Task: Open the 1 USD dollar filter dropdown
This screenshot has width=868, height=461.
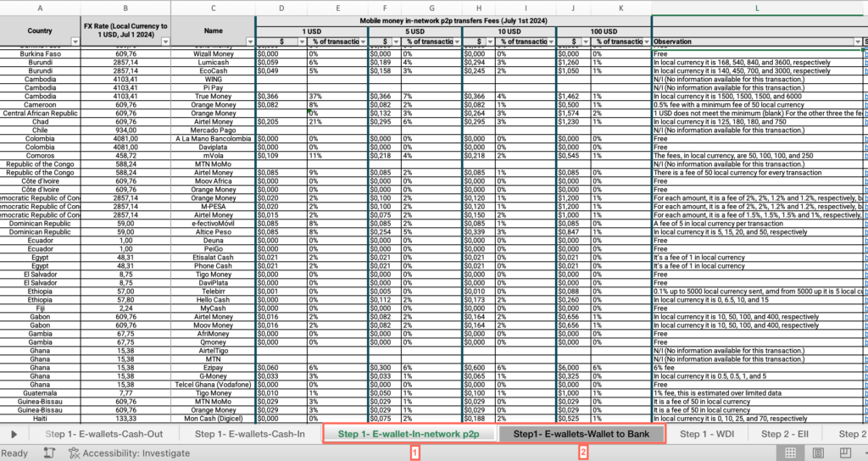Action: pos(302,42)
